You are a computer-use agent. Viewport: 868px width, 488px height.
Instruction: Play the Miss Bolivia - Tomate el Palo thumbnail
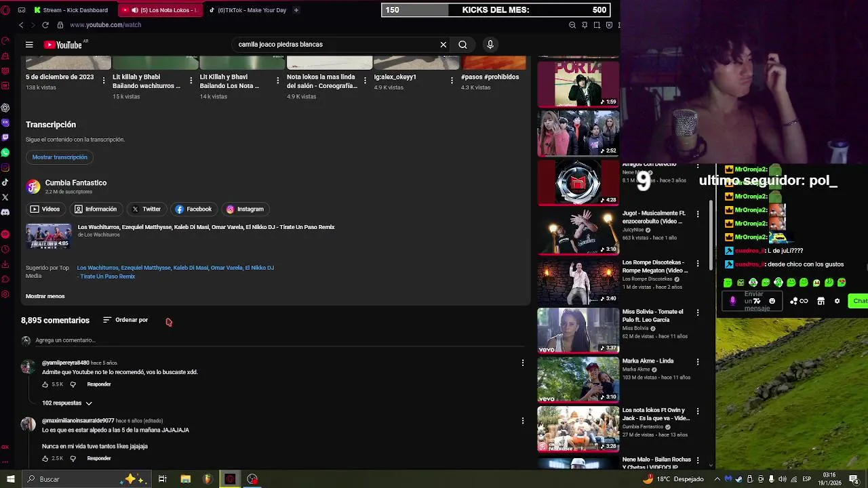578,331
